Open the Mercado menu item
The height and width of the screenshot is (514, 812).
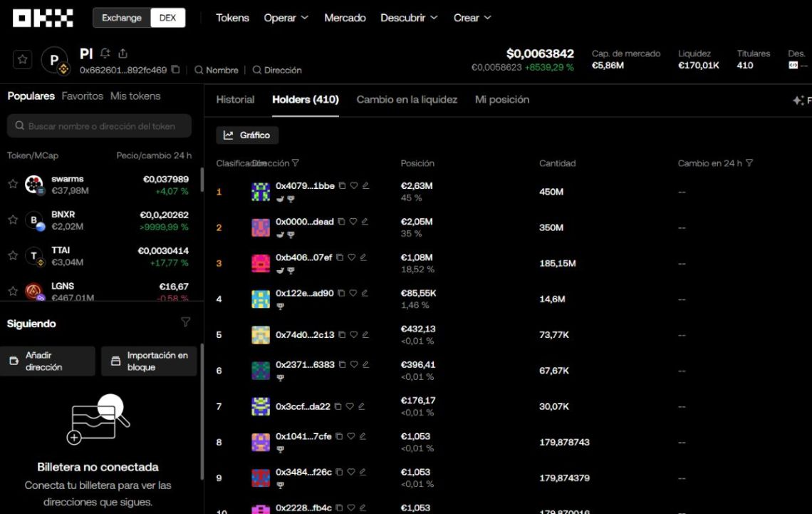[x=345, y=18]
